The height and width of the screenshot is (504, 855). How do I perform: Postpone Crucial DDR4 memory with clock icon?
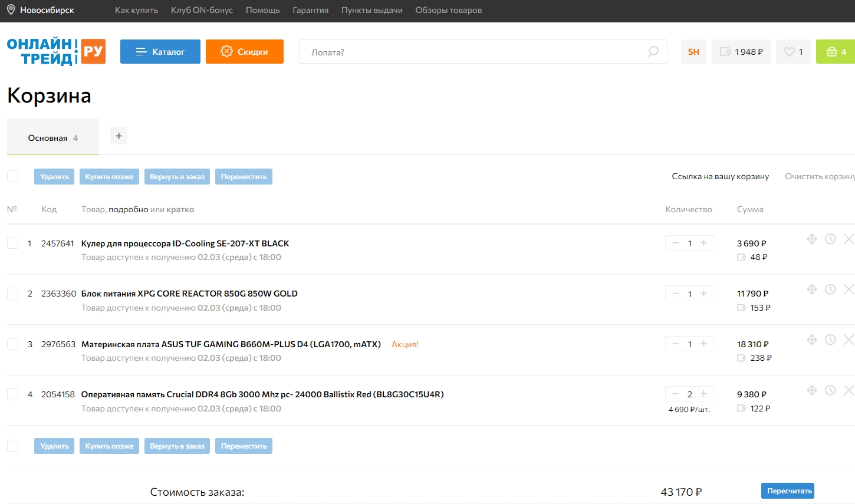(830, 390)
